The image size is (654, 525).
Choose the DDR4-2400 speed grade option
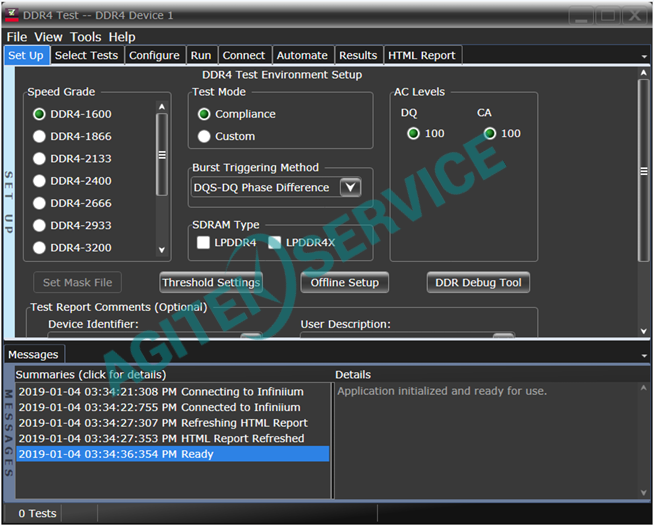point(39,181)
